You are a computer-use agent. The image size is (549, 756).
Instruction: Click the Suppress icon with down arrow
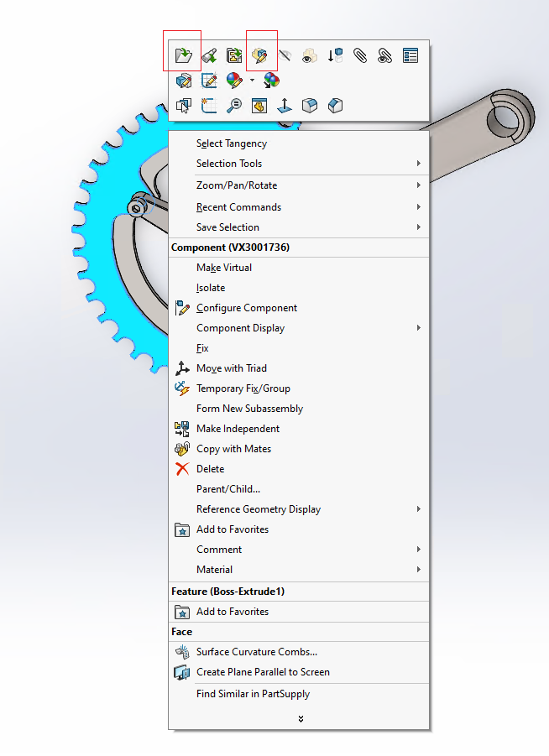pyautogui.click(x=335, y=56)
